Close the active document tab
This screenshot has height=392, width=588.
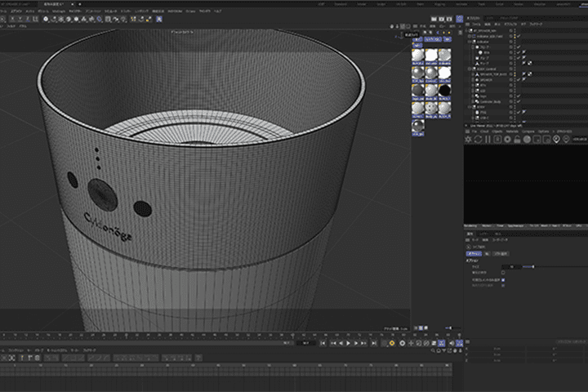point(72,4)
